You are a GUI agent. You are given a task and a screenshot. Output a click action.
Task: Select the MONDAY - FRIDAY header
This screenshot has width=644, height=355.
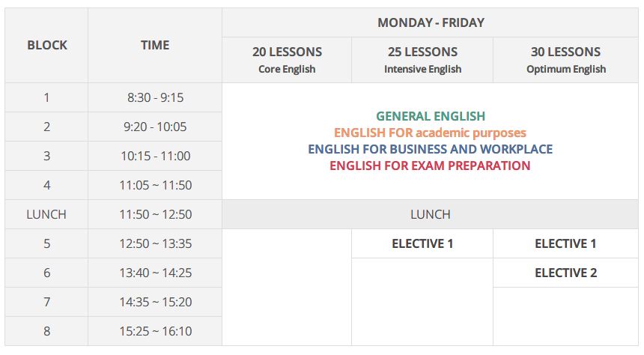pyautogui.click(x=431, y=22)
